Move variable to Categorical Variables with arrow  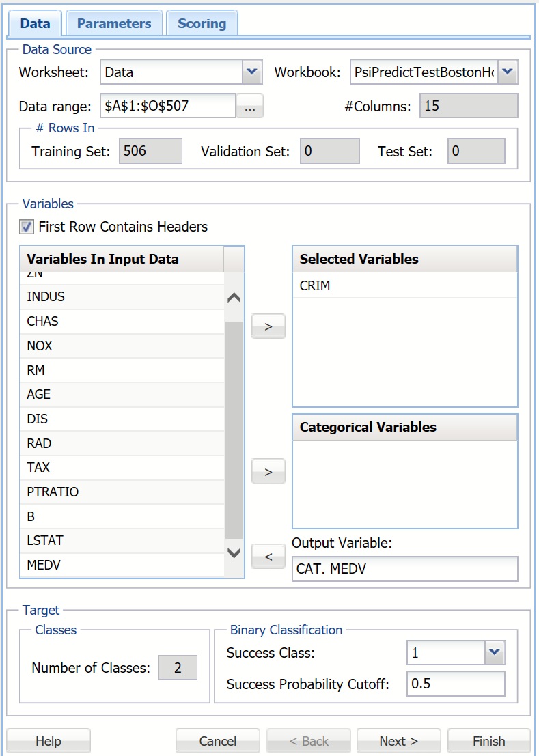[268, 471]
